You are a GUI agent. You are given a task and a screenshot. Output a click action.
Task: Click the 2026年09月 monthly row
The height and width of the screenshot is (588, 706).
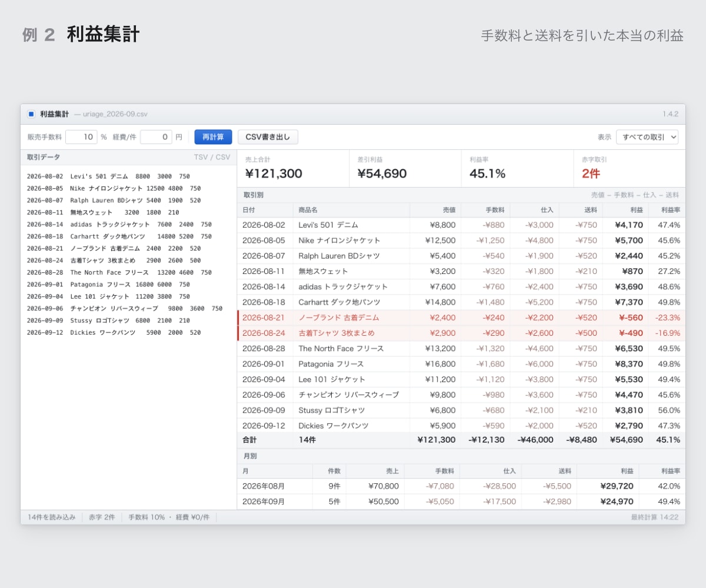pos(461,502)
